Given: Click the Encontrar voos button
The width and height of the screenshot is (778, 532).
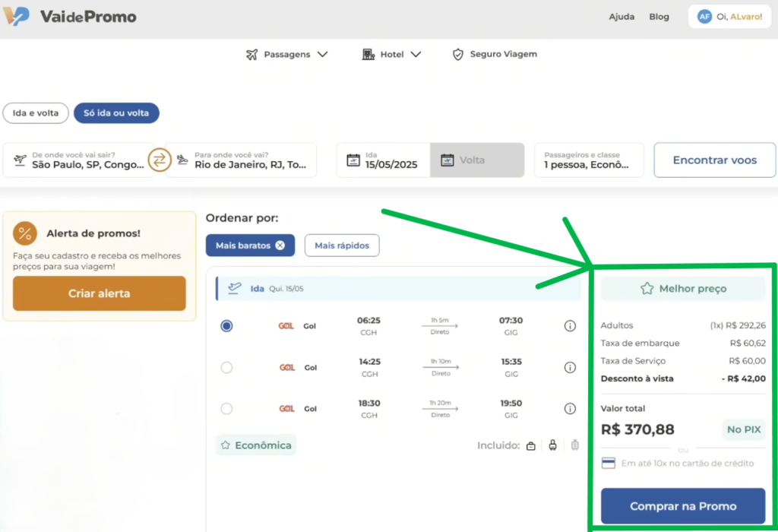Looking at the screenshot, I should click(x=714, y=160).
